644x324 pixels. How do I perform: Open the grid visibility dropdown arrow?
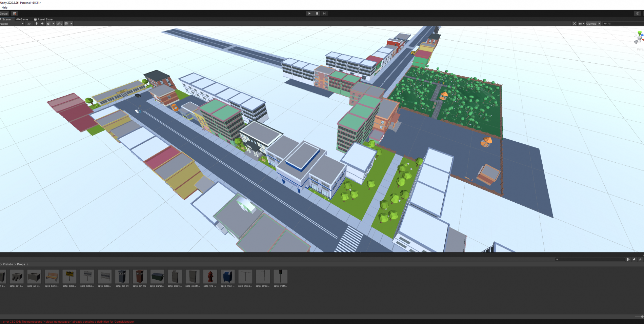click(x=71, y=24)
